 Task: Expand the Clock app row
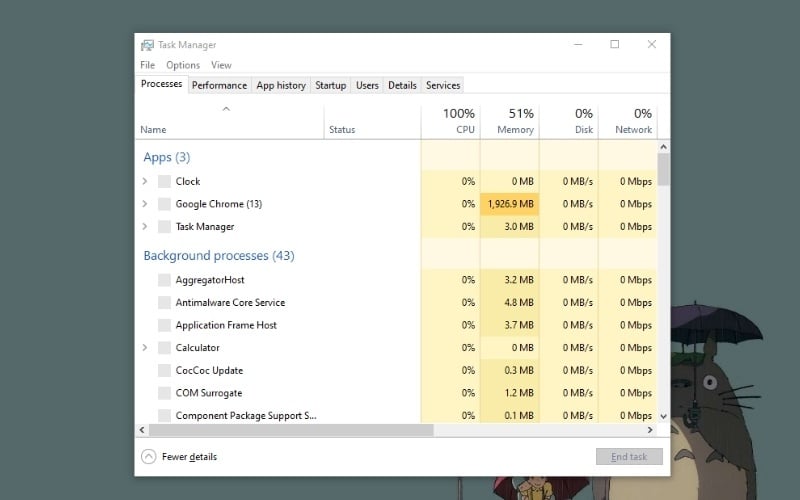(145, 181)
